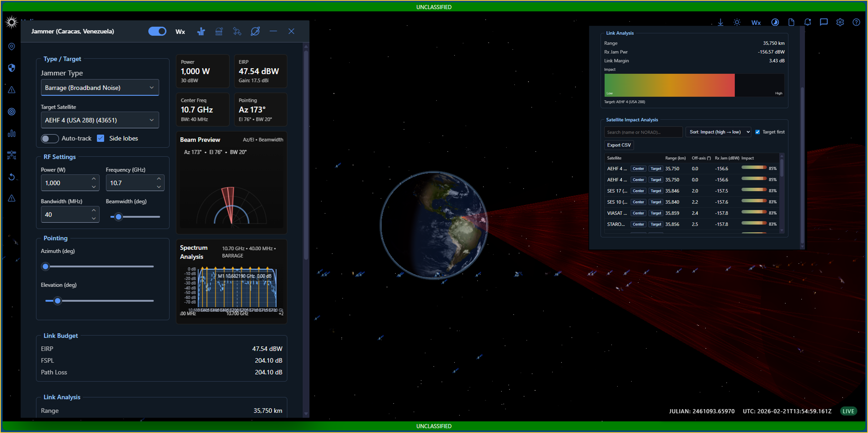
Task: Open the bar chart icon in left sidebar
Action: (11, 134)
